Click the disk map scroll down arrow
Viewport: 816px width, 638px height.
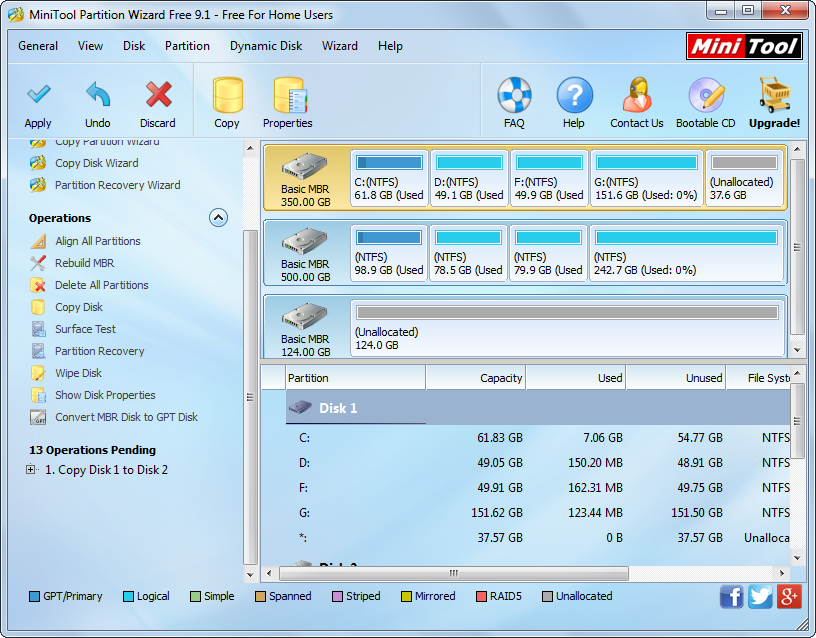coord(797,350)
